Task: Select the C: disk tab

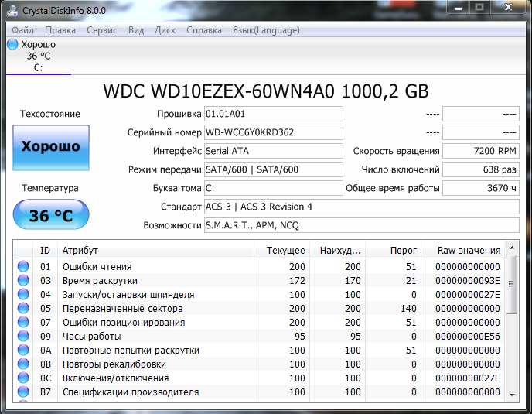Action: [39, 56]
